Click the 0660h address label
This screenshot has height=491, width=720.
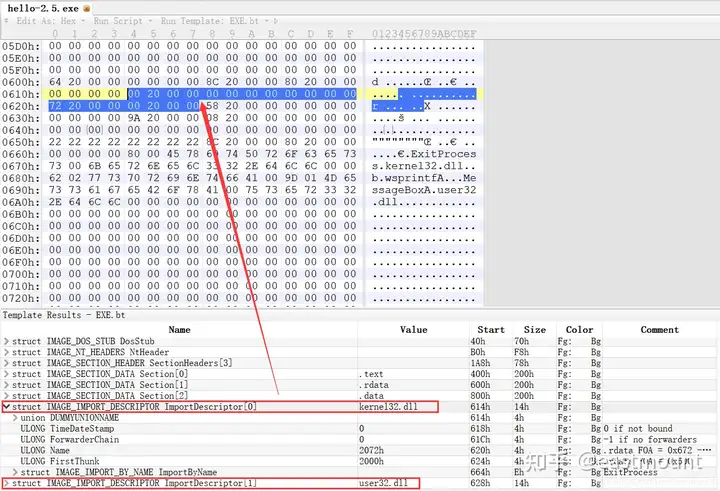click(21, 154)
